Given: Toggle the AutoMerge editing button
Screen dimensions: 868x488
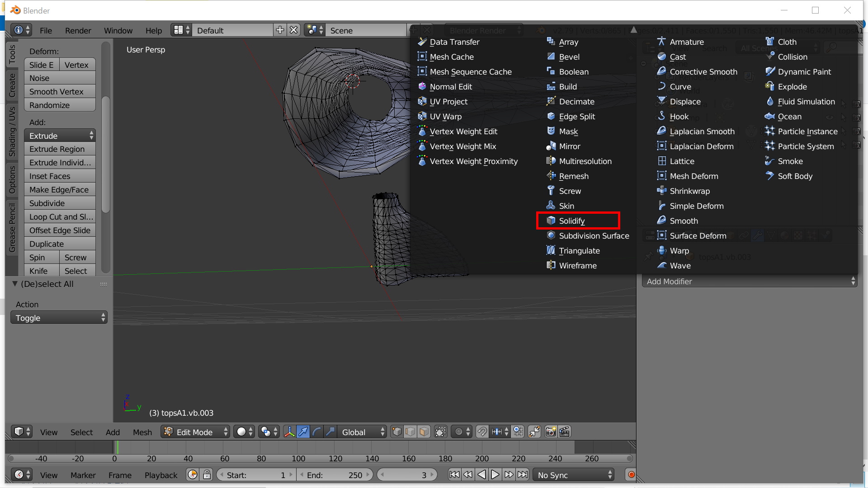Looking at the screenshot, I should pos(534,432).
